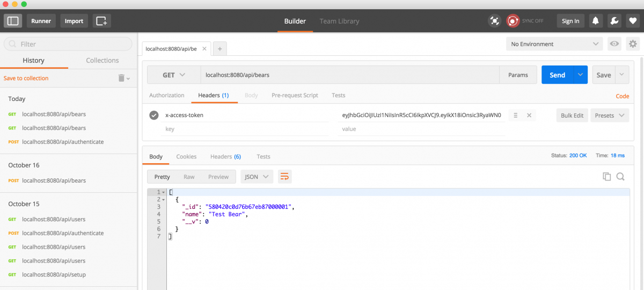Toggle line wrap in the response viewer
This screenshot has width=644, height=290.
coord(284,177)
